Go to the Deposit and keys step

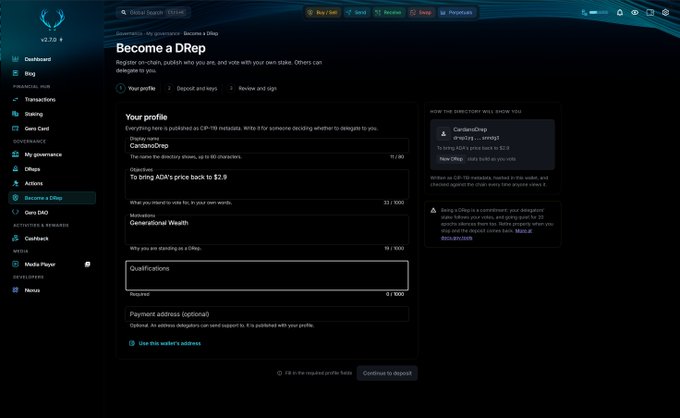192,88
